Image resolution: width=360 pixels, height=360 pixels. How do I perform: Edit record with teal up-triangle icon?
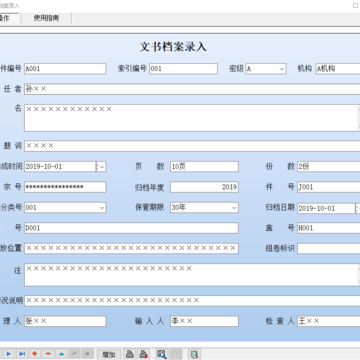61,354
